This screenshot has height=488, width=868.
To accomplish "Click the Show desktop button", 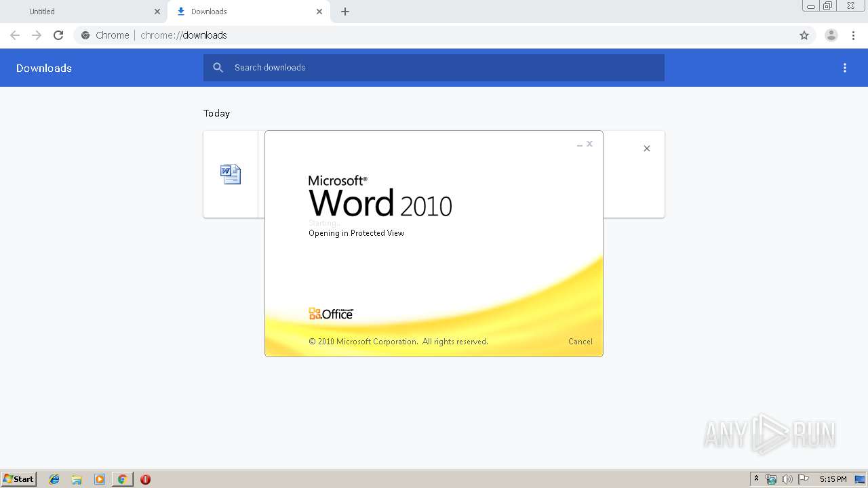I will coord(860,479).
